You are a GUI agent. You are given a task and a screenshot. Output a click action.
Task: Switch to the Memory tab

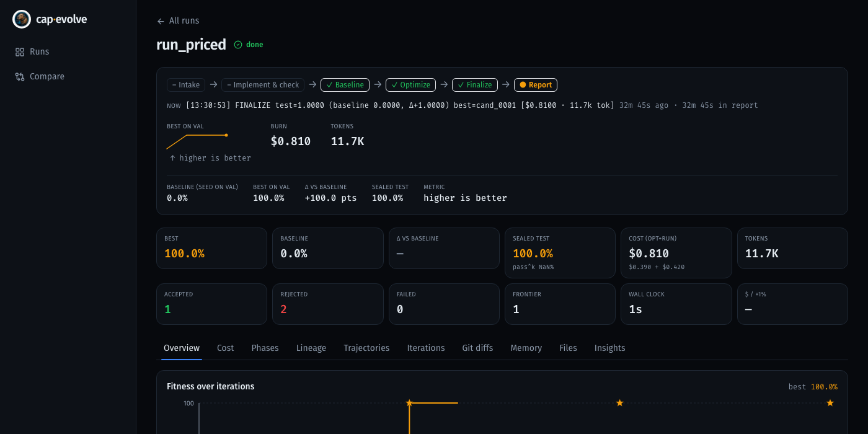point(526,348)
